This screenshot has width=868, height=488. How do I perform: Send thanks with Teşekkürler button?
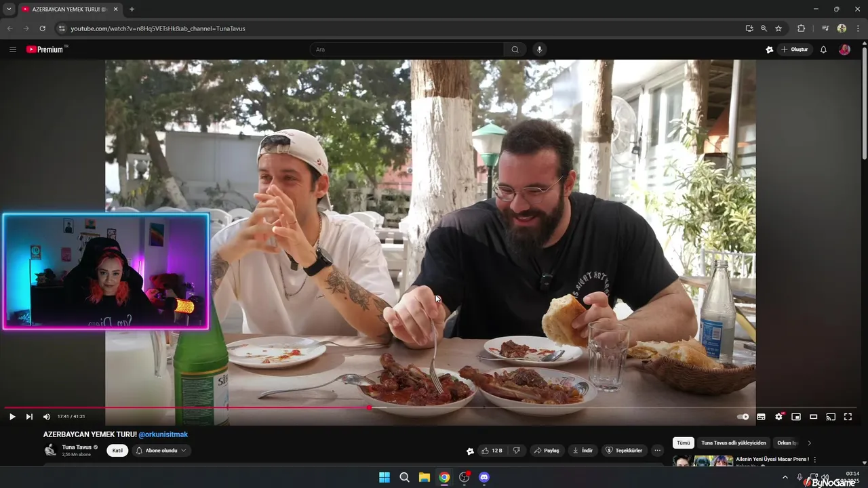pos(624,451)
